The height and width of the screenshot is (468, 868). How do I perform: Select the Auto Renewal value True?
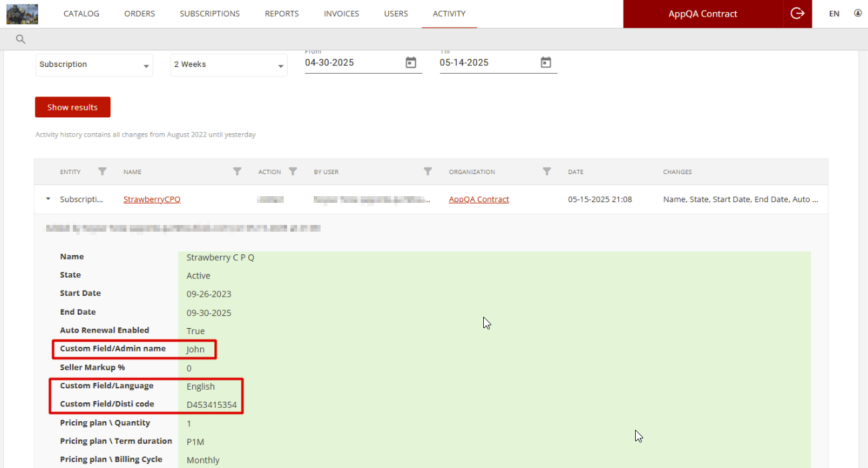[195, 331]
